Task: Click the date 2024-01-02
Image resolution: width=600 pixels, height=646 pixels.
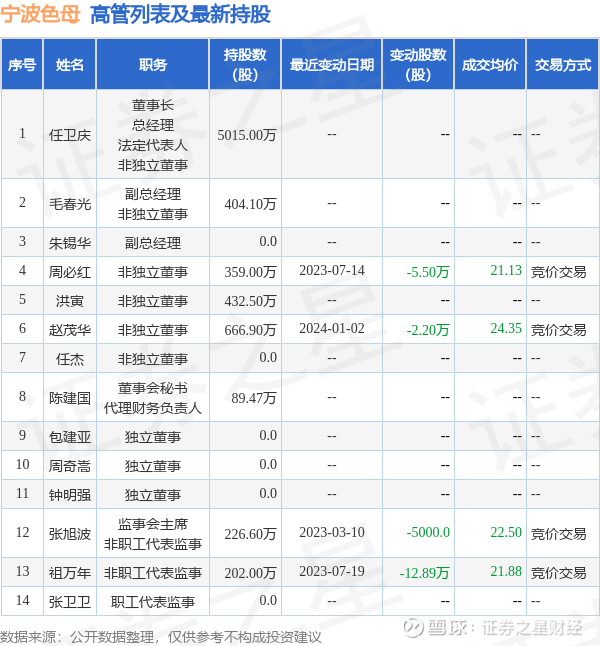Action: coord(332,328)
